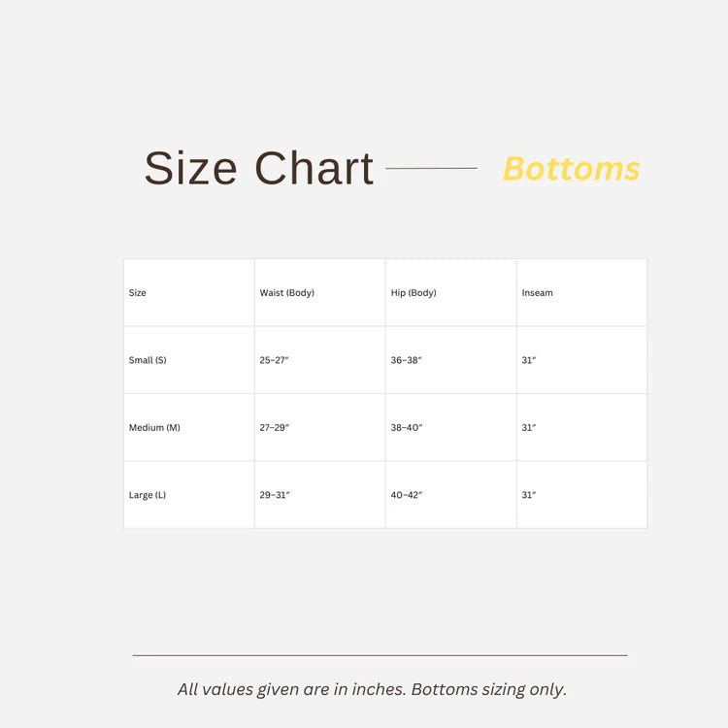Click the Size Chart heading

[x=258, y=168]
